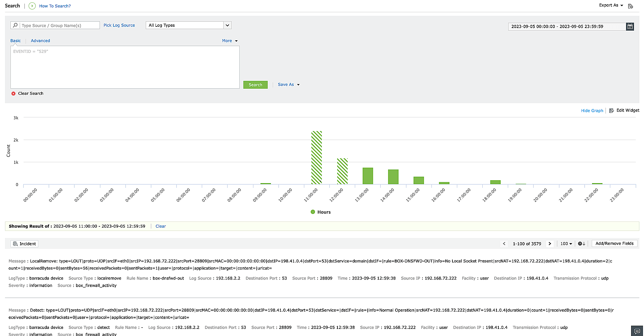Click the Transmission Protocol udp in the detect entry

[564, 328]
